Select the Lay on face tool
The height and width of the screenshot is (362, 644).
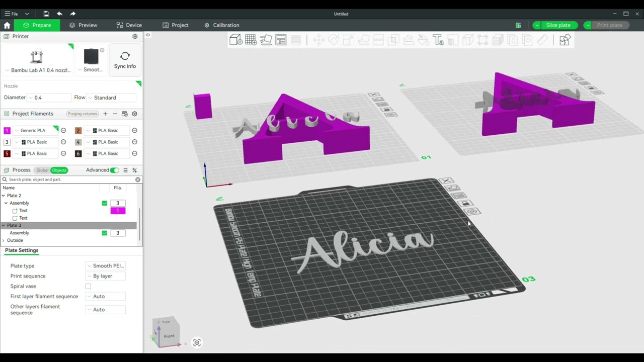click(x=364, y=40)
